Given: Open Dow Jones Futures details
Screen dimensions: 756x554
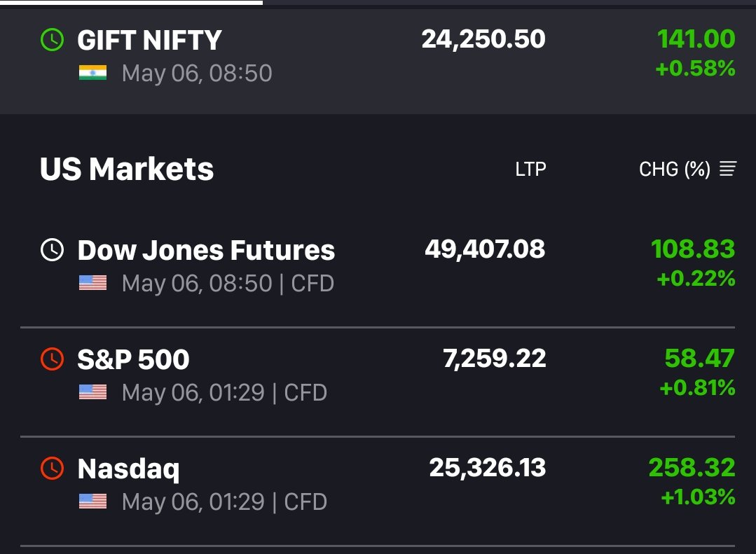Looking at the screenshot, I should [x=207, y=250].
